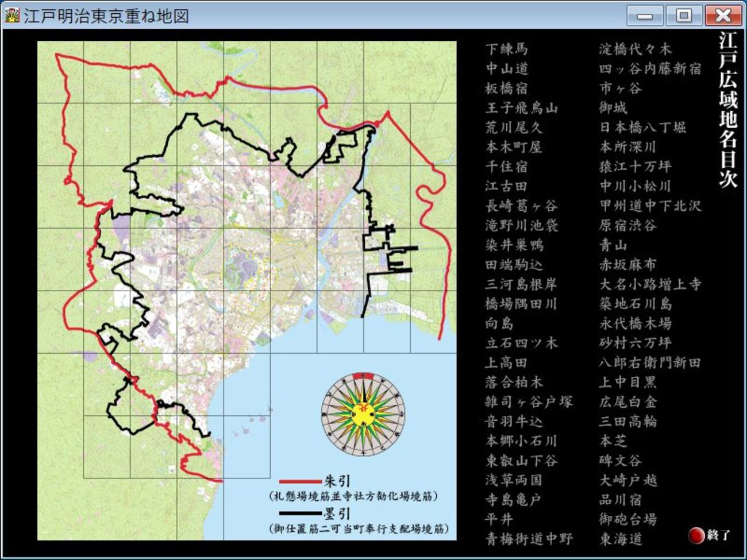Select 四ッ谷内藤新宿 entry
Viewport: 747px width, 560px height.
(650, 68)
